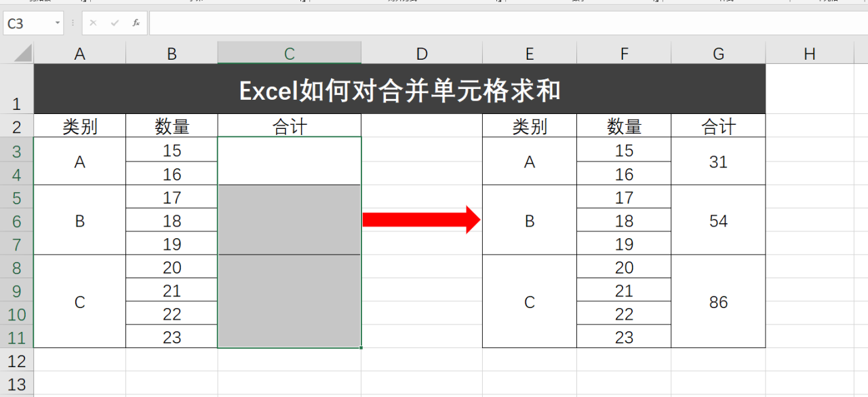Screen dimensions: 868x397
Task: Click the "合计" header in column C
Action: coord(290,126)
